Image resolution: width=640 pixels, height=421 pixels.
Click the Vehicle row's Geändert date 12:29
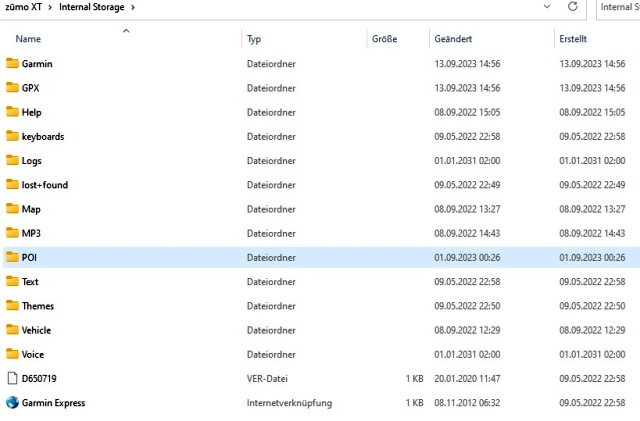(467, 330)
